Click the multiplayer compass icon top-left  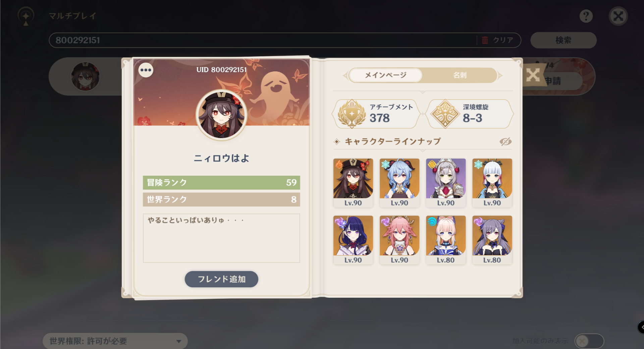tap(26, 16)
